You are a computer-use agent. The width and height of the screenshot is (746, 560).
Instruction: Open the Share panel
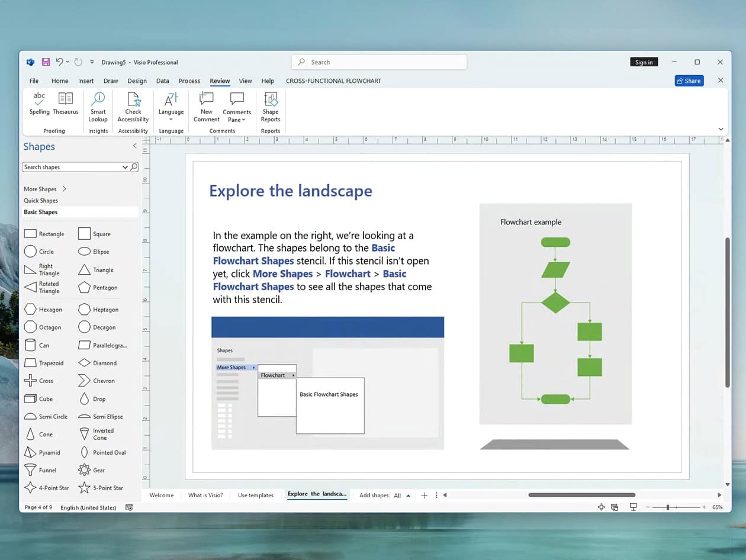[689, 81]
